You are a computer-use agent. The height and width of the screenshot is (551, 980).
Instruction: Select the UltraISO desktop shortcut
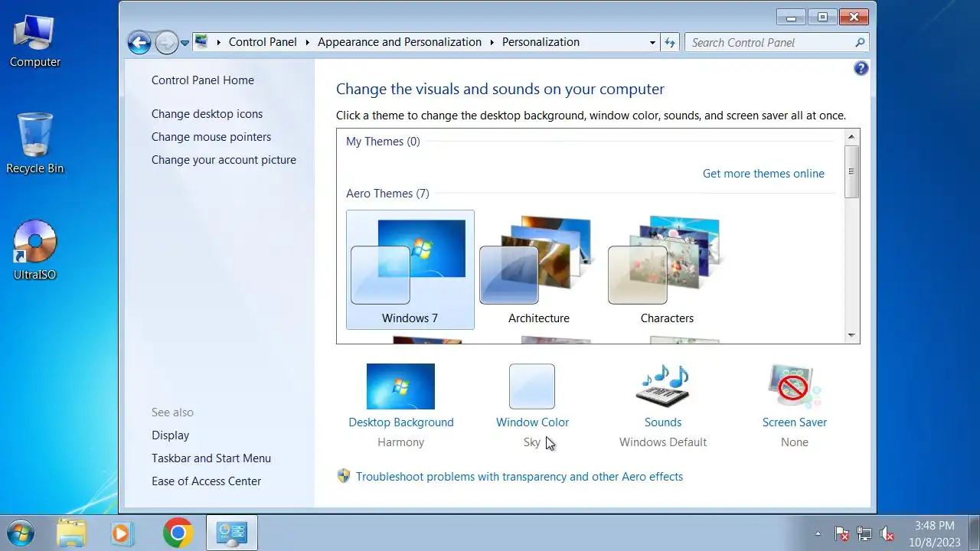click(x=34, y=251)
